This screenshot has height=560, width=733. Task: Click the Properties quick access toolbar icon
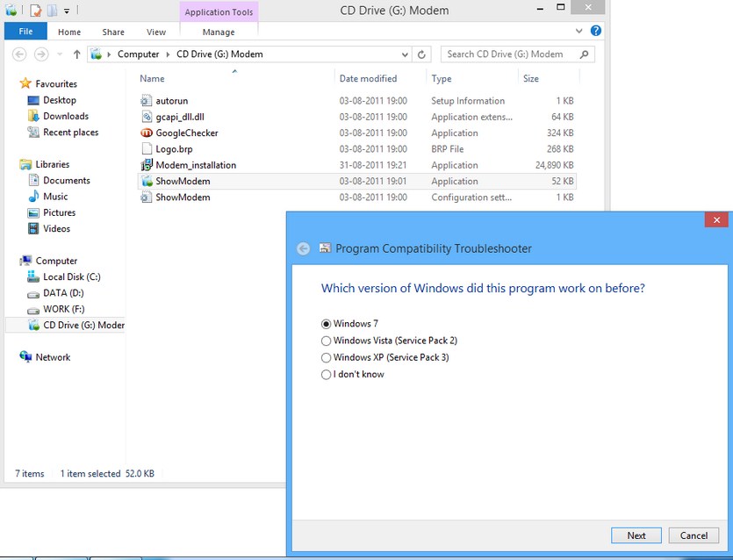point(35,10)
